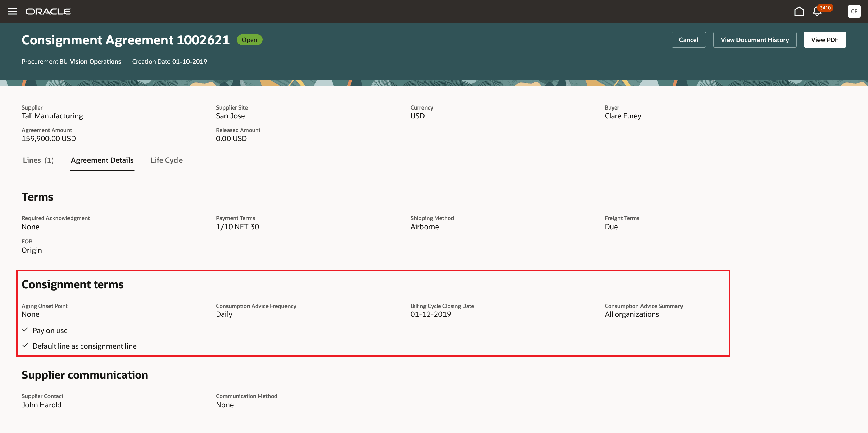Click supplier contact John Harold
This screenshot has height=433, width=868.
tap(41, 405)
